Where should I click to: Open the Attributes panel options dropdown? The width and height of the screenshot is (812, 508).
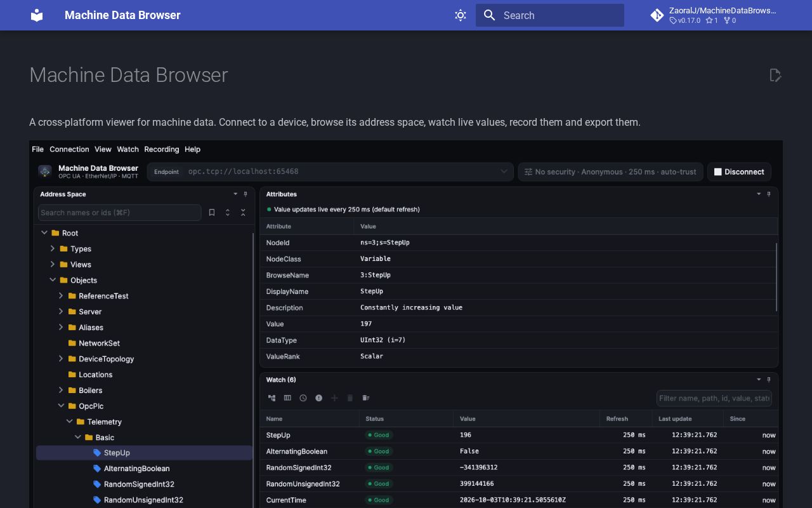tap(759, 194)
